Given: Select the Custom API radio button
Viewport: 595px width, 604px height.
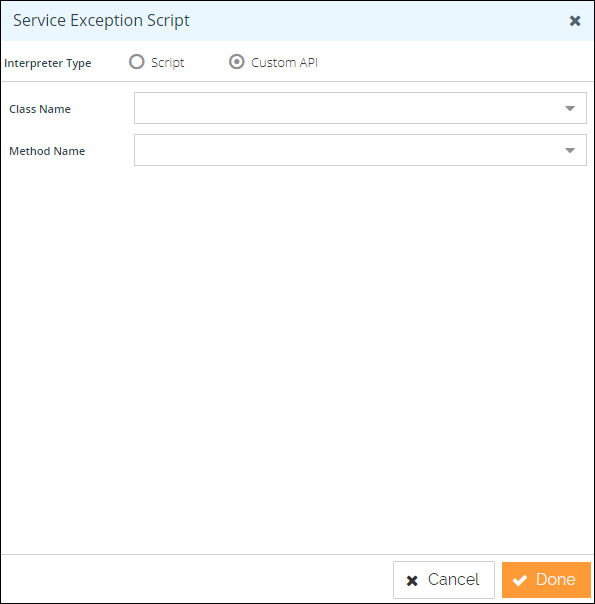Looking at the screenshot, I should (236, 62).
